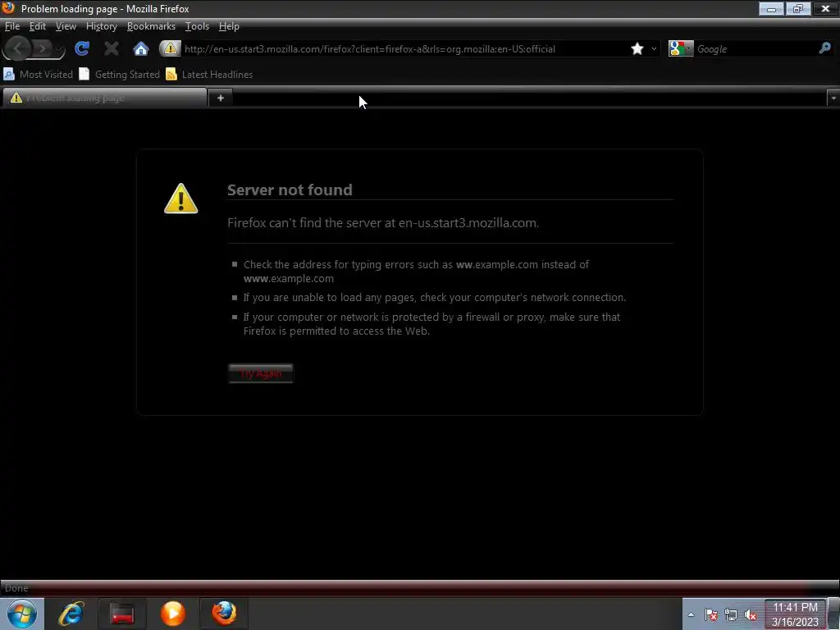Open the Bookmarks menu

tap(151, 26)
